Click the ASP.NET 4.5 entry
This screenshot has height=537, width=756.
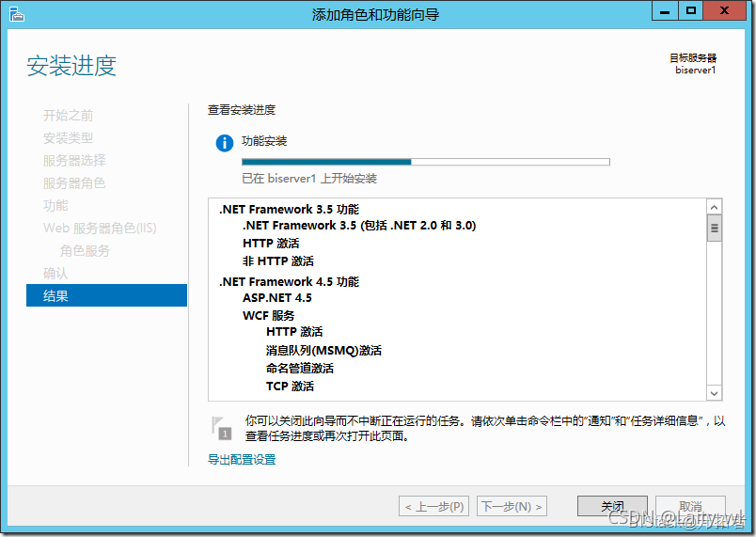[x=277, y=298]
